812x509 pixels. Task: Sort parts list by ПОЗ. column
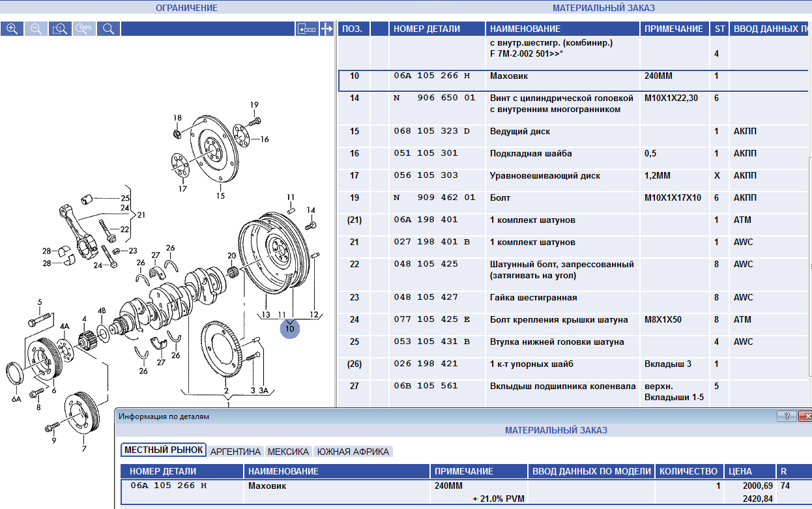354,29
